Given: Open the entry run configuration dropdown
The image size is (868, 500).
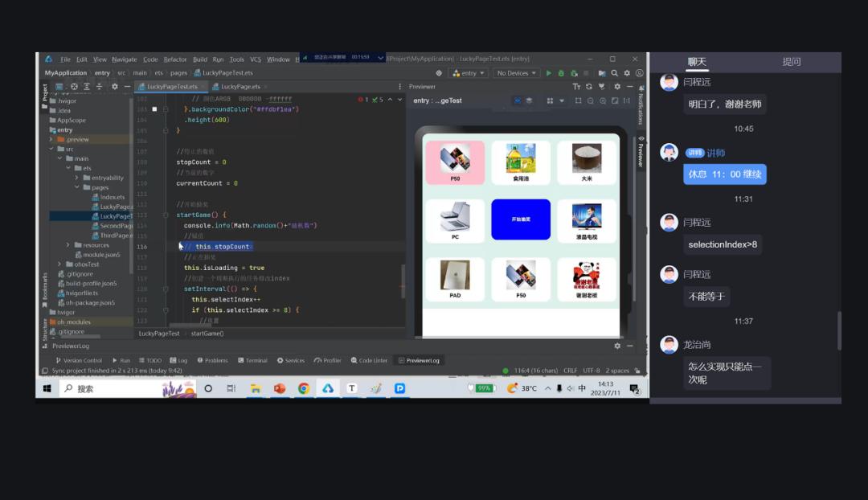Looking at the screenshot, I should coord(469,73).
